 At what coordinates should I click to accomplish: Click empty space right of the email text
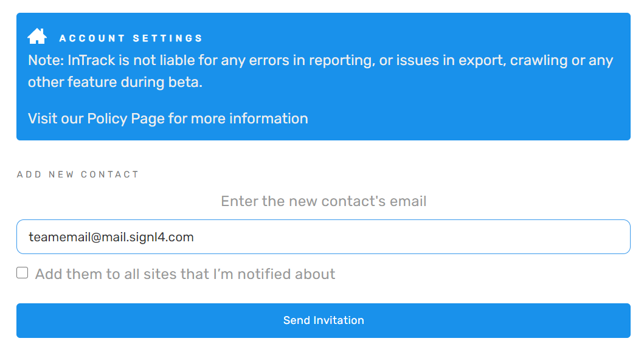410,237
